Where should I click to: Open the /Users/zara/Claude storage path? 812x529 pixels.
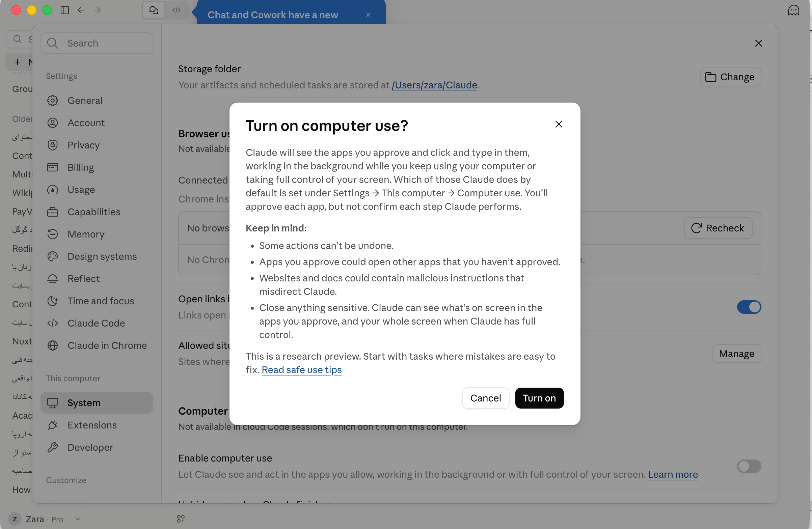(434, 85)
